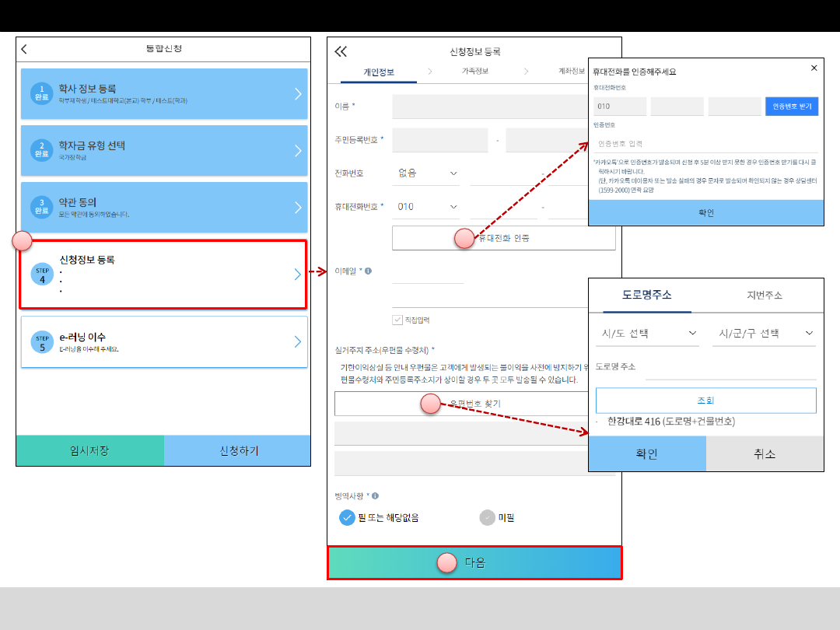Close the 휴대전화 인증 popup with X
Screen dimensions: 840x630
(814, 68)
